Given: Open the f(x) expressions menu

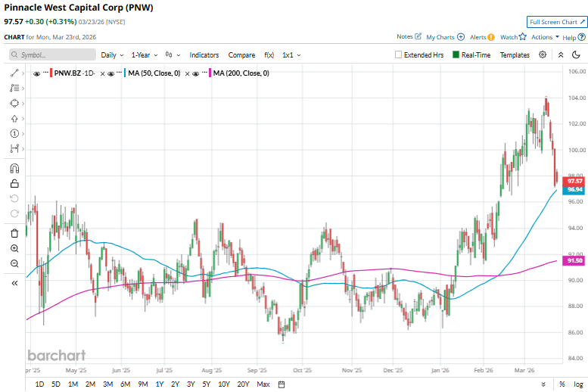Looking at the screenshot, I should [x=269, y=54].
